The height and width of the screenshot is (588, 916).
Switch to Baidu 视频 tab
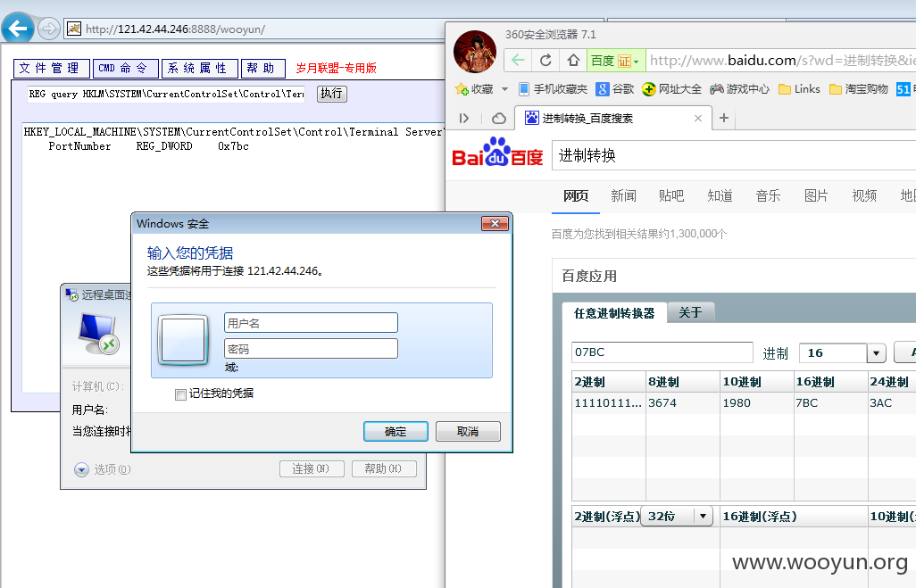click(864, 195)
